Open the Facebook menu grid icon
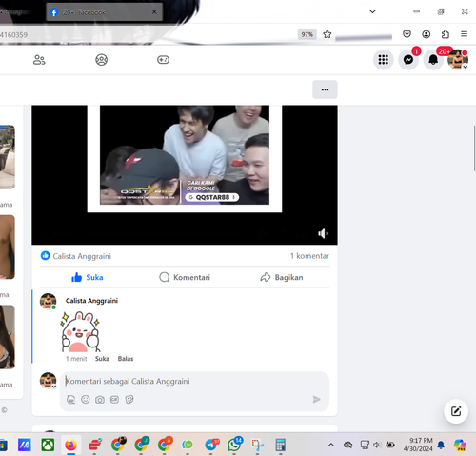476x456 pixels. coord(384,60)
